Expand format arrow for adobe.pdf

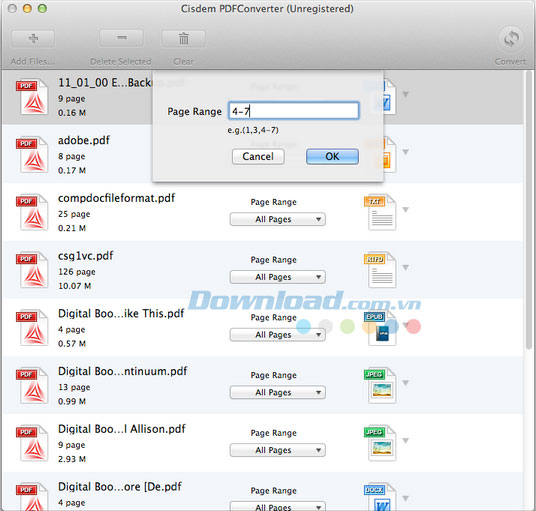click(405, 152)
